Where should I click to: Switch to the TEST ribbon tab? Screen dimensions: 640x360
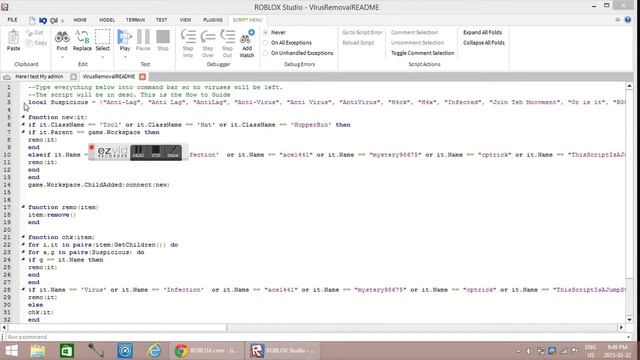(x=162, y=20)
